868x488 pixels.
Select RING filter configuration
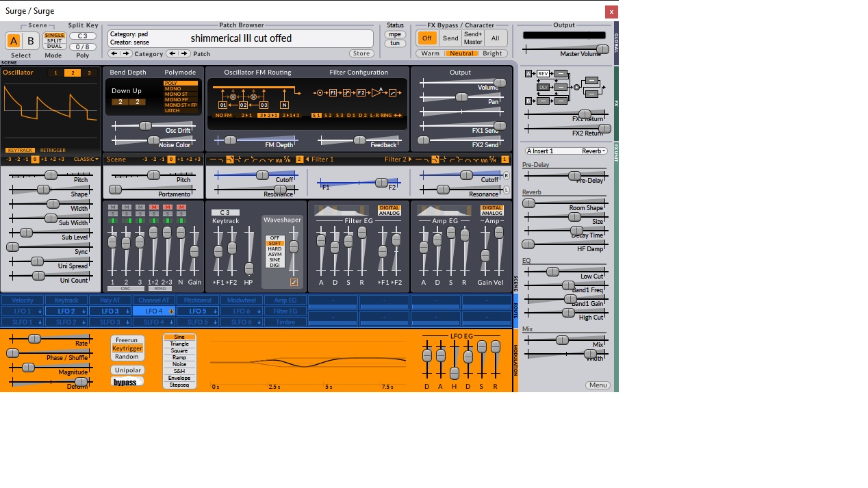(386, 116)
